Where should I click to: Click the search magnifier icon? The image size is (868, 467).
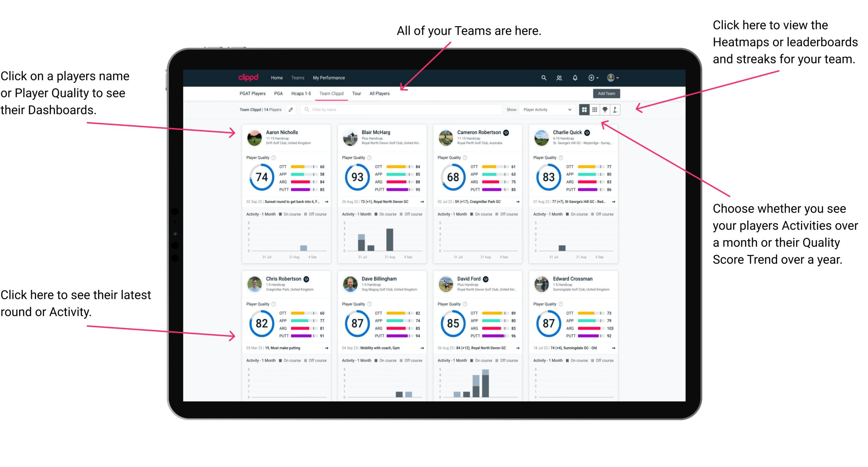(x=543, y=78)
